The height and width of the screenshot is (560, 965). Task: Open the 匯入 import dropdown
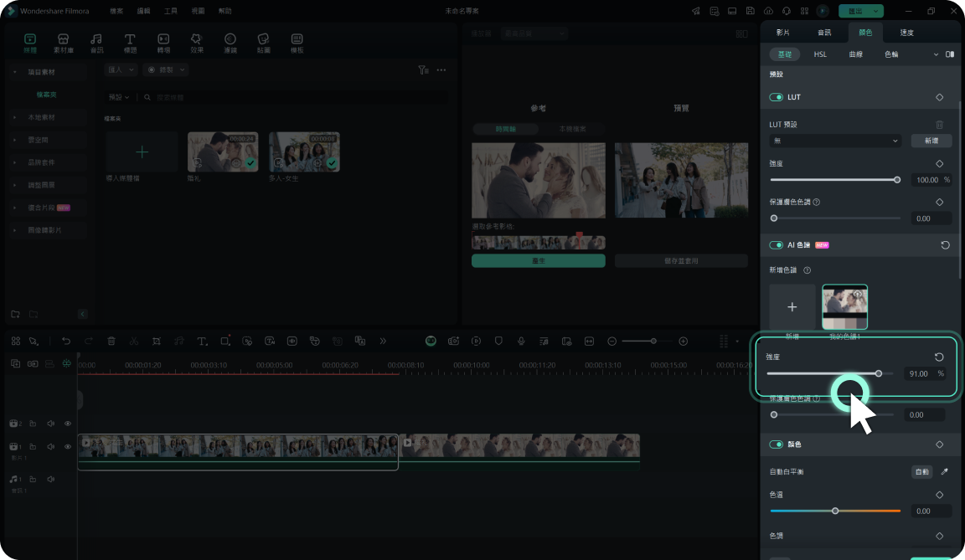pos(121,70)
